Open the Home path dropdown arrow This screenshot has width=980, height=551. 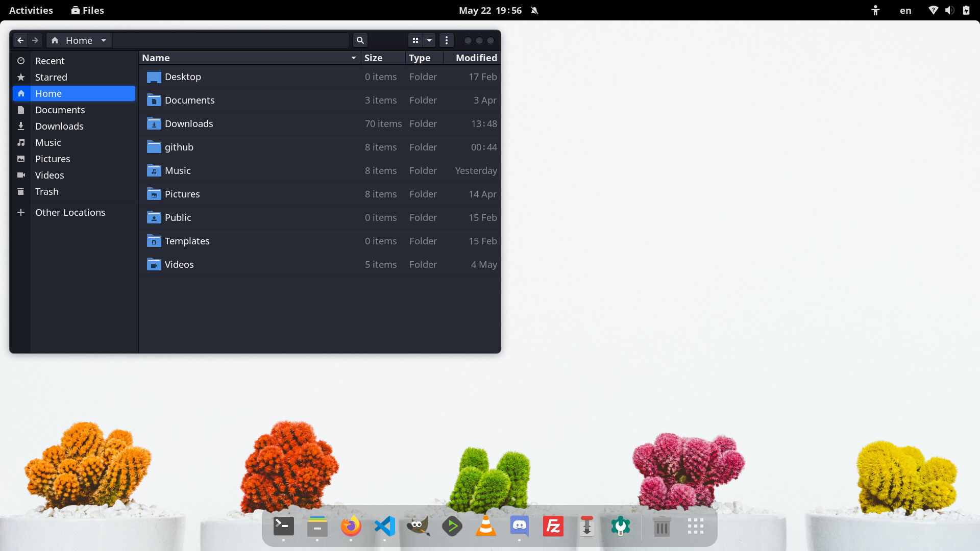(x=104, y=40)
